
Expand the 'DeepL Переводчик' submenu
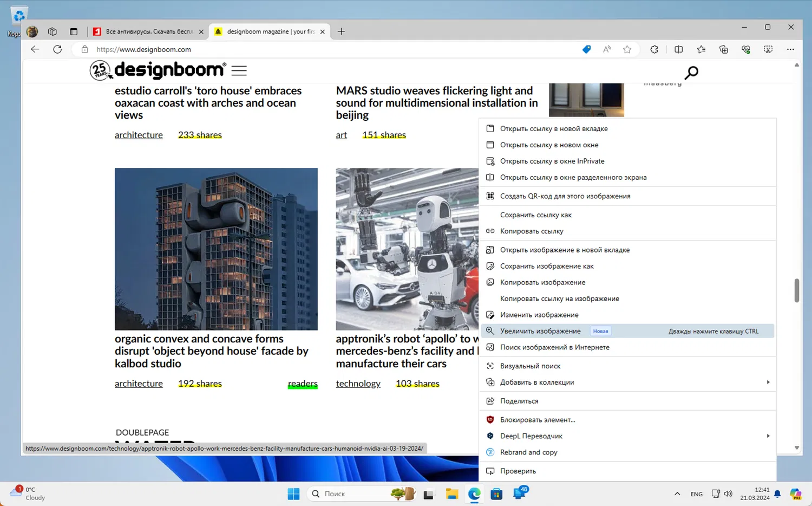(x=628, y=436)
